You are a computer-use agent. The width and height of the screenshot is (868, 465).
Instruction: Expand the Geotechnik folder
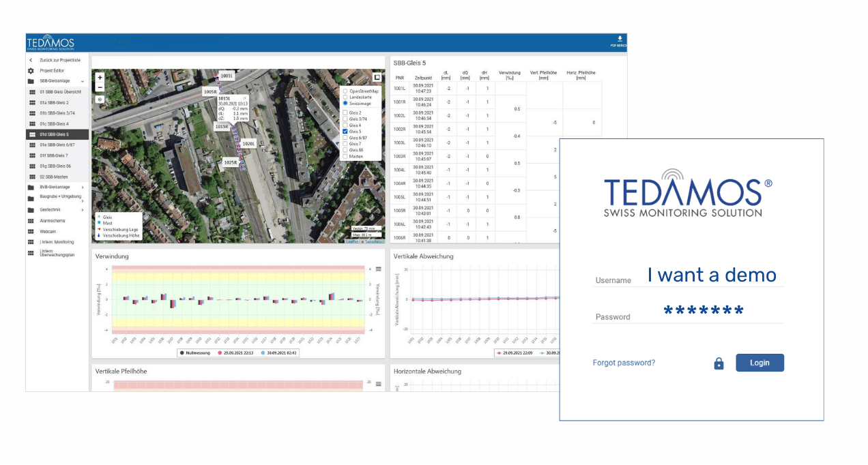83,210
